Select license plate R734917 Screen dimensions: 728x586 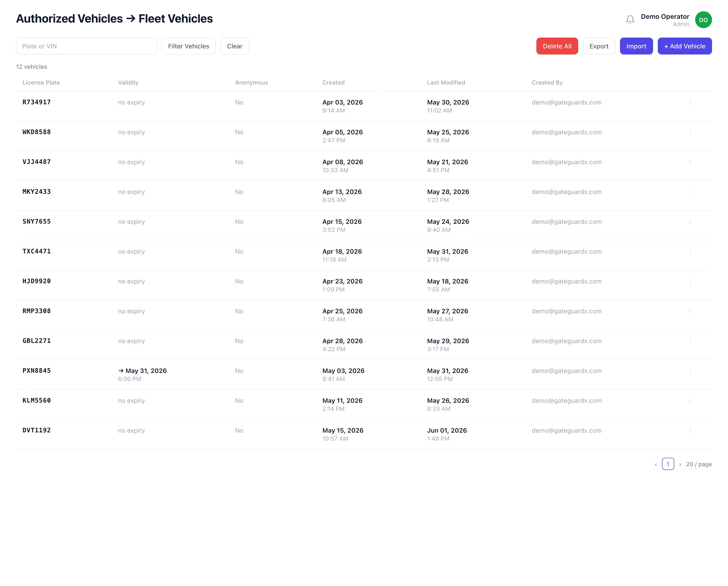[x=37, y=102]
